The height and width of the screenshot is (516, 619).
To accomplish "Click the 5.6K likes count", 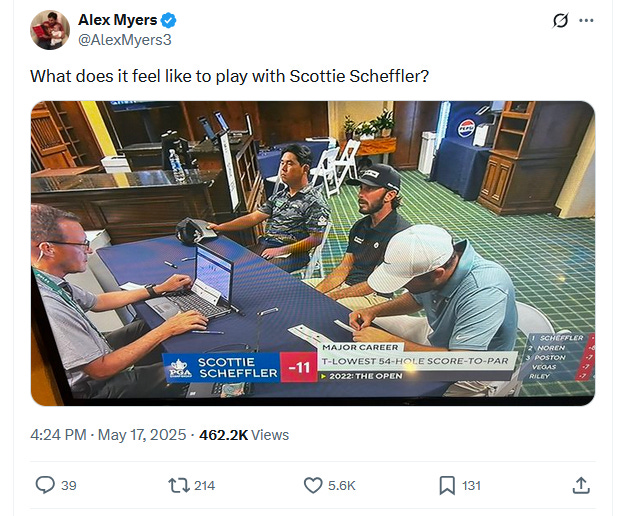I will pyautogui.click(x=342, y=485).
